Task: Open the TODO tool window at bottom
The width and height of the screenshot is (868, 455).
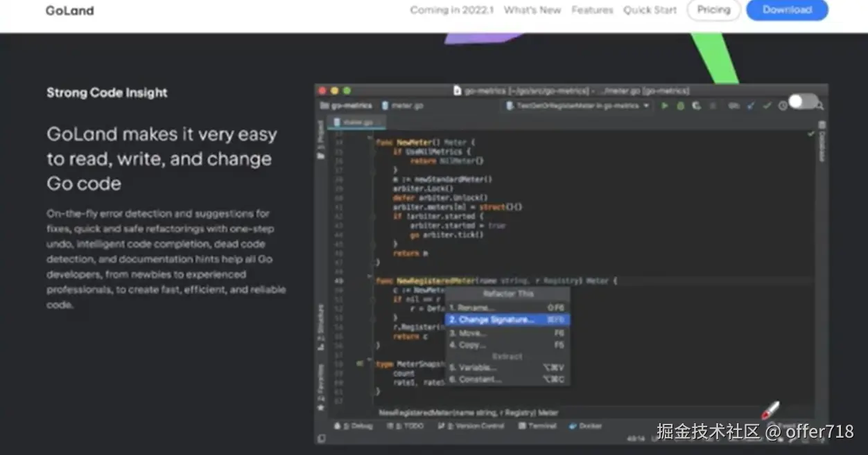Action: click(406, 426)
